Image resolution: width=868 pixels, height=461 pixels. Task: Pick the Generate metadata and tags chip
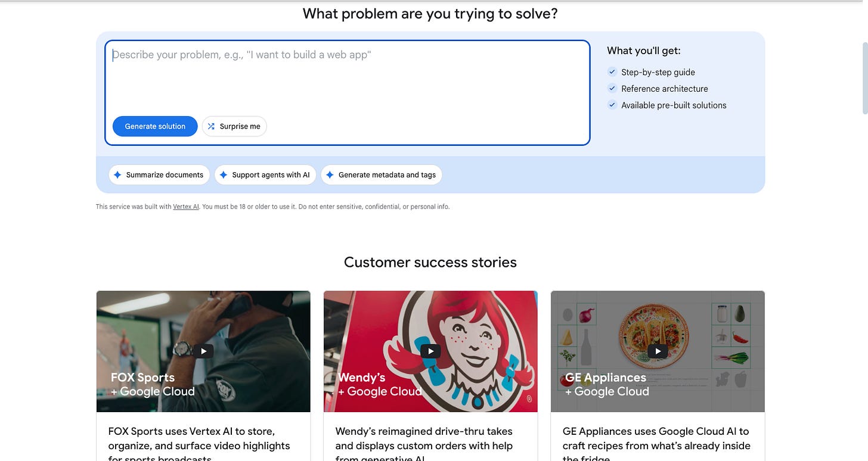[382, 175]
